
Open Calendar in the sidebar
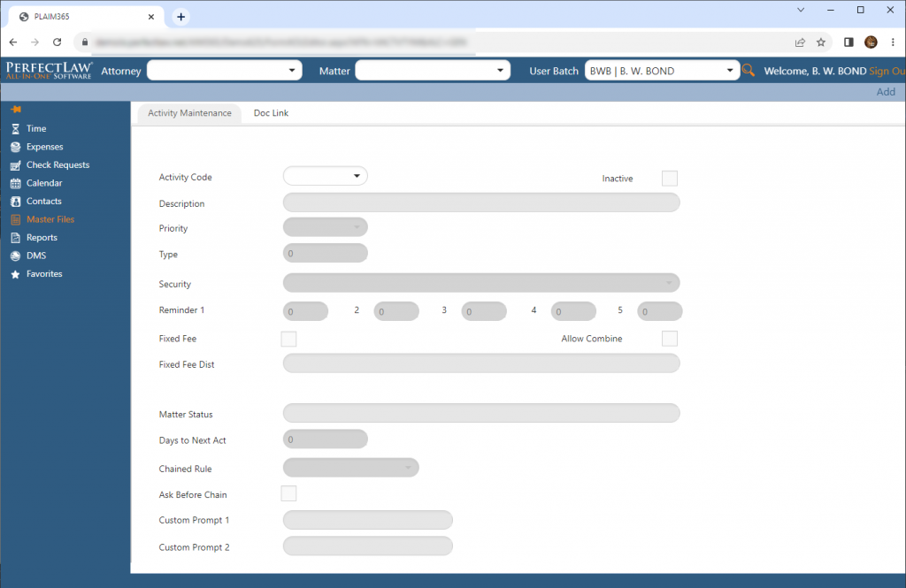point(44,183)
